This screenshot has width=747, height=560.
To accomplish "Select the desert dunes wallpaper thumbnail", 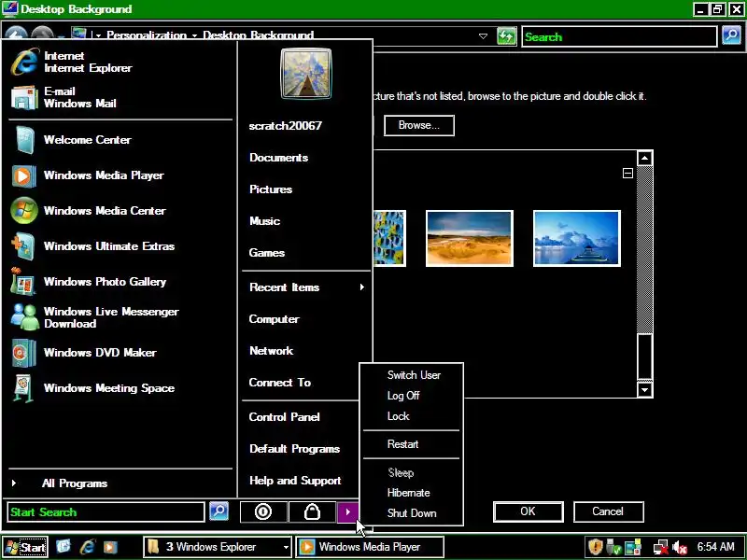I will pos(470,238).
